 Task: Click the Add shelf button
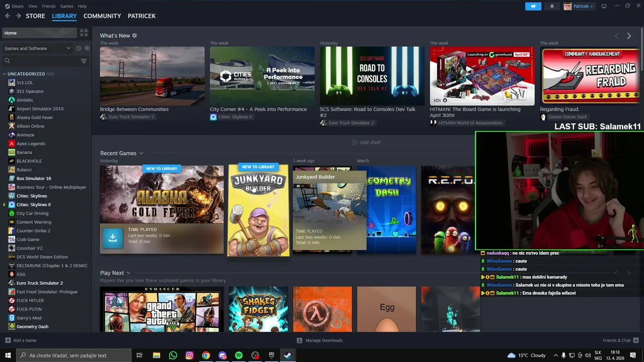coord(366,142)
